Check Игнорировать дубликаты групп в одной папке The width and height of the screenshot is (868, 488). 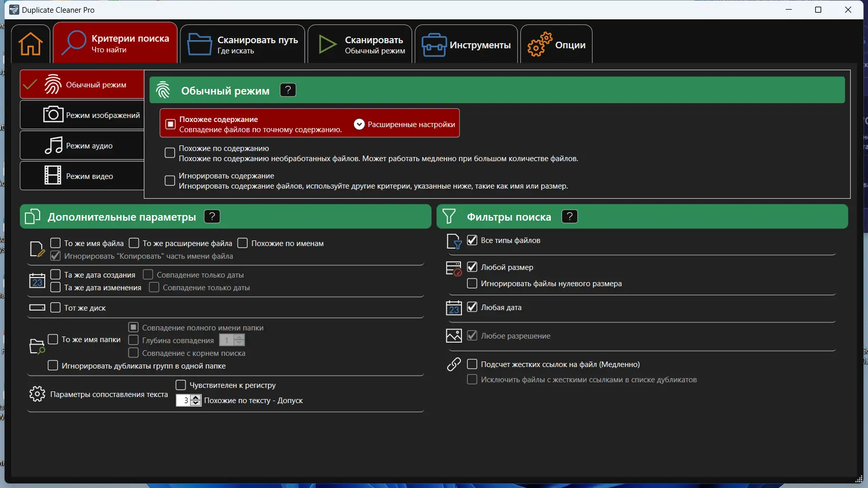(53, 365)
